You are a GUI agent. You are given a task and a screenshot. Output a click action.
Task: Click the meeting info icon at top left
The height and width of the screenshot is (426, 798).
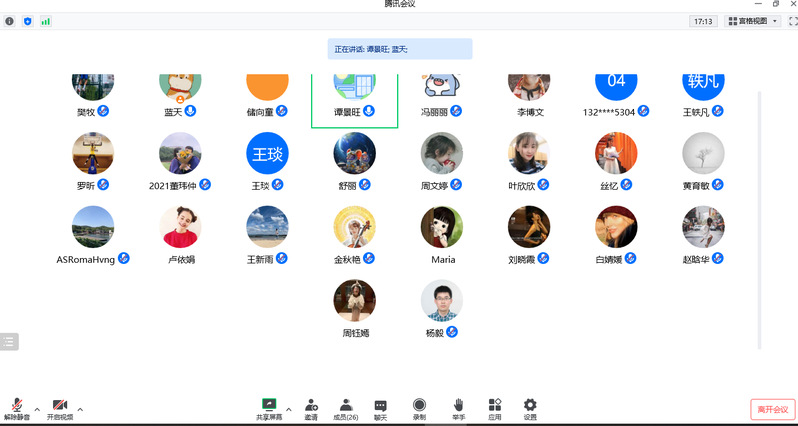pos(10,21)
